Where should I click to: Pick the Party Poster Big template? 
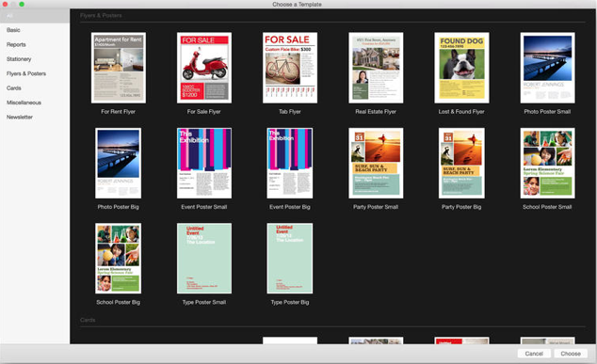click(x=461, y=163)
